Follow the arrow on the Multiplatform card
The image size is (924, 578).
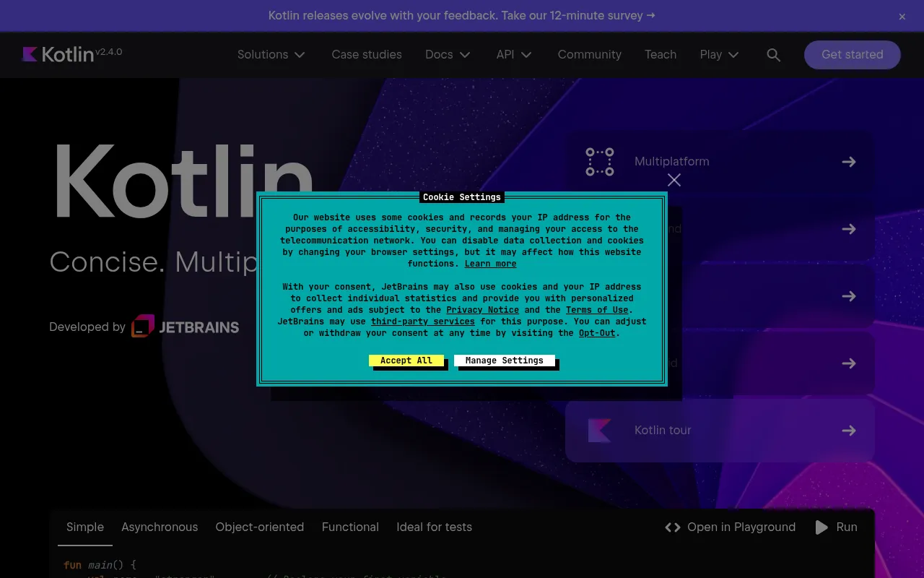[849, 162]
